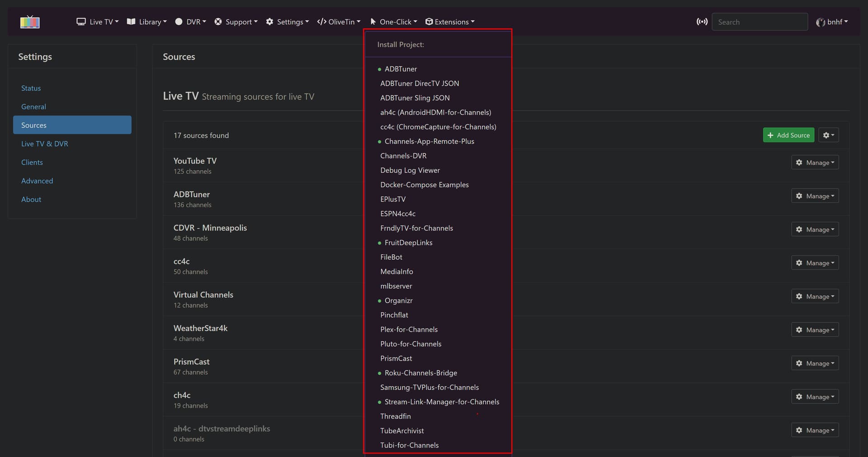The image size is (868, 457).
Task: Expand Manage dropdown for PrismCast source
Action: (x=815, y=363)
